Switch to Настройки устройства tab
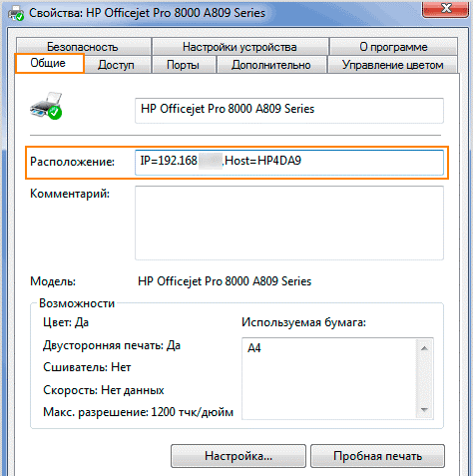The image size is (473, 476). coord(239,47)
